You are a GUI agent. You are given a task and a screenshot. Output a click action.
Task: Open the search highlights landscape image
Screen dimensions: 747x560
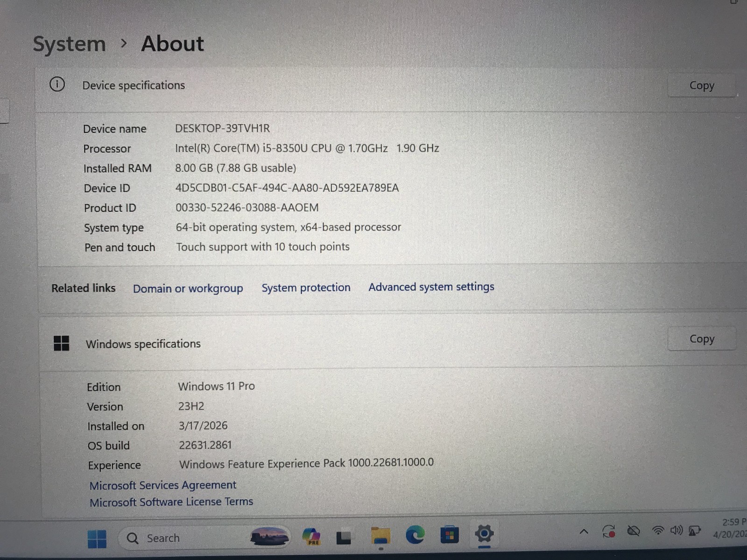point(269,536)
